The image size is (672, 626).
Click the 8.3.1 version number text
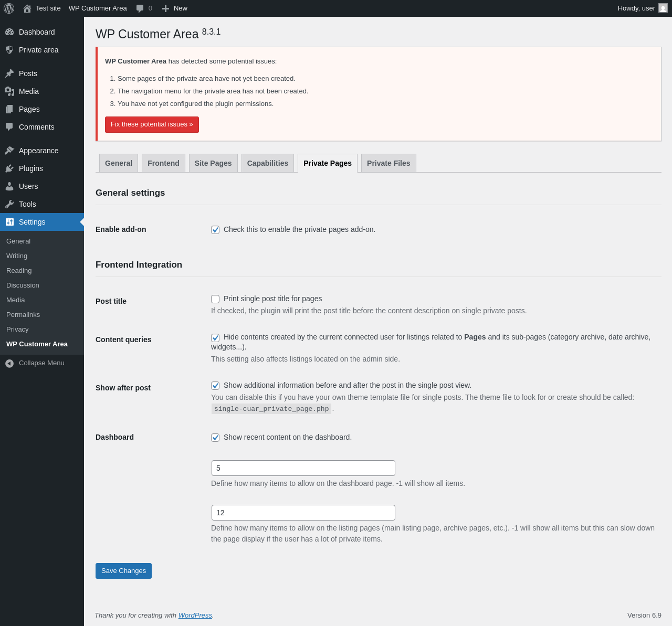[x=211, y=32]
